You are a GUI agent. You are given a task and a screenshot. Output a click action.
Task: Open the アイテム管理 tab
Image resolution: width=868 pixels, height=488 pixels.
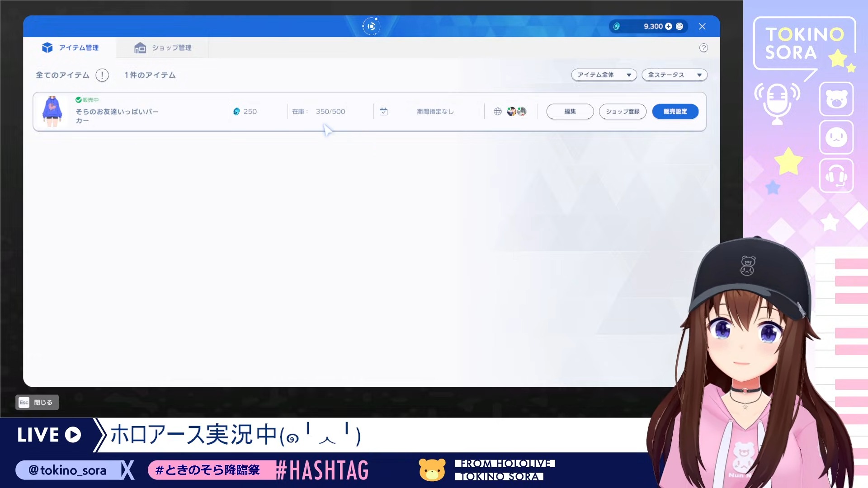point(71,47)
